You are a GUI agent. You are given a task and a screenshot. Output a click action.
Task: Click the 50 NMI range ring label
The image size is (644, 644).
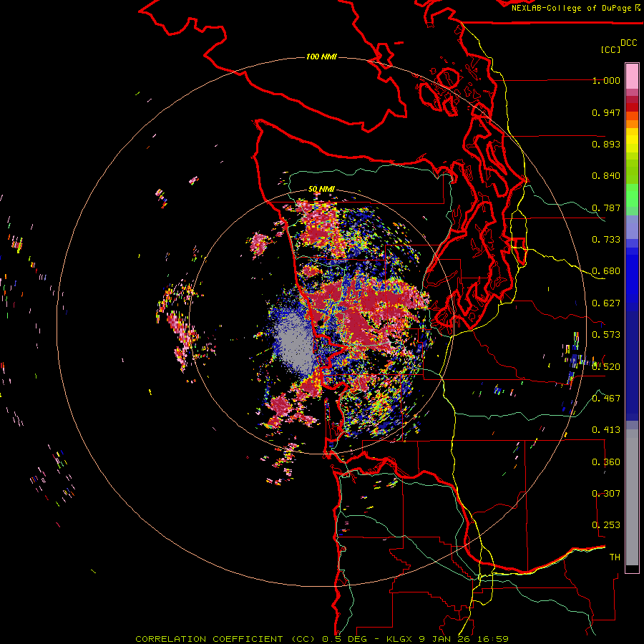[x=321, y=189]
